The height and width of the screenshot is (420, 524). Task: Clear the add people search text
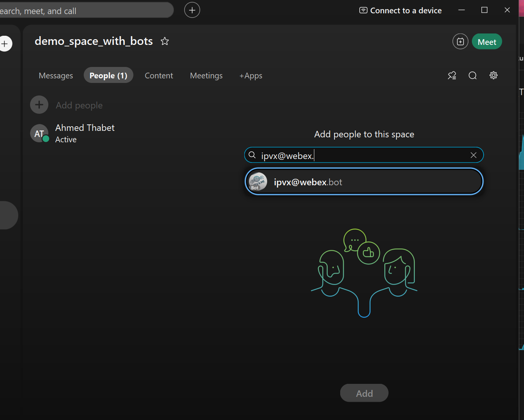pos(473,155)
